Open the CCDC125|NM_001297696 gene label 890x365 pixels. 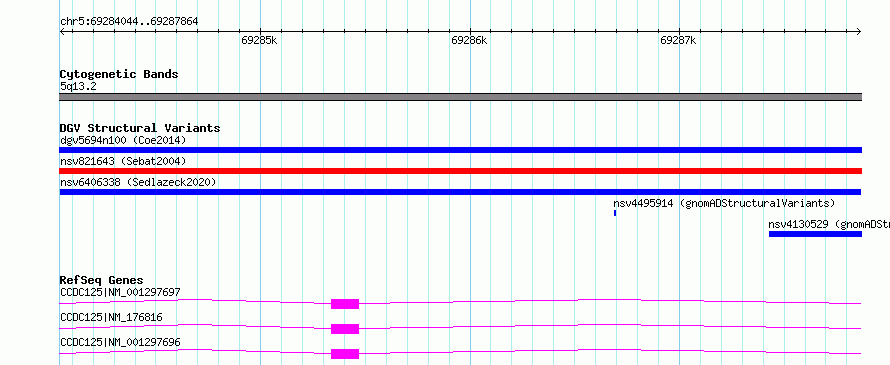click(120, 342)
